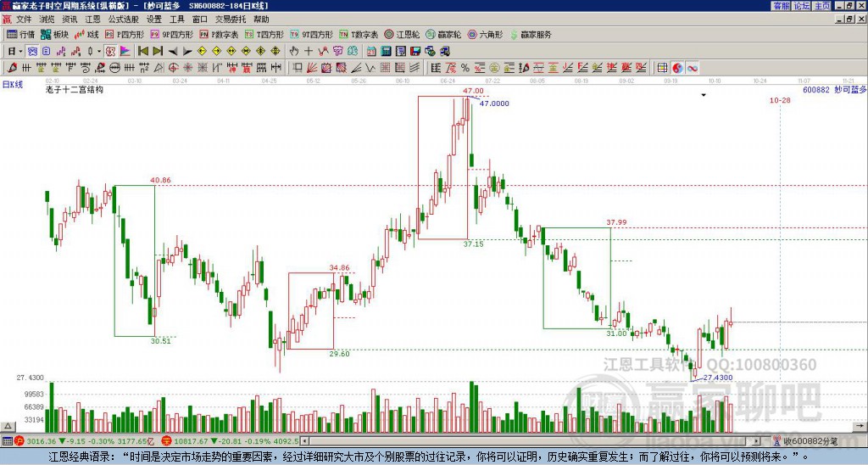Click the horizontal scrollbar right arrow
Image resolution: width=868 pixels, height=465 pixels.
pos(757,441)
